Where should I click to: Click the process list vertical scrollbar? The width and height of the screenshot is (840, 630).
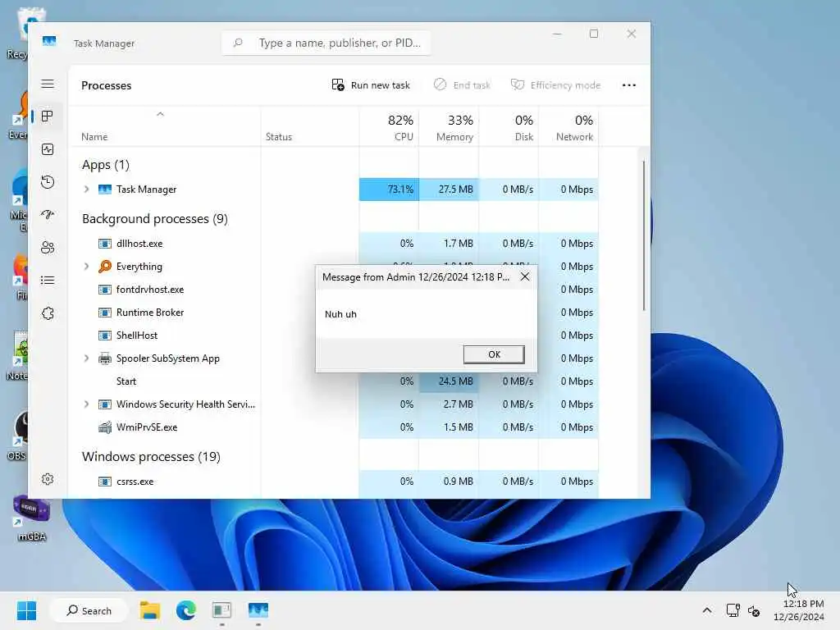(643, 235)
